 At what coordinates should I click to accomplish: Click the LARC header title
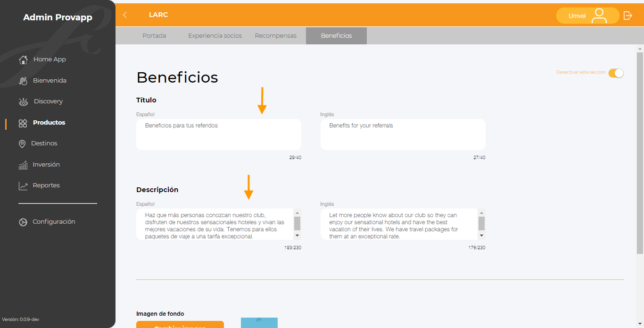coord(158,15)
